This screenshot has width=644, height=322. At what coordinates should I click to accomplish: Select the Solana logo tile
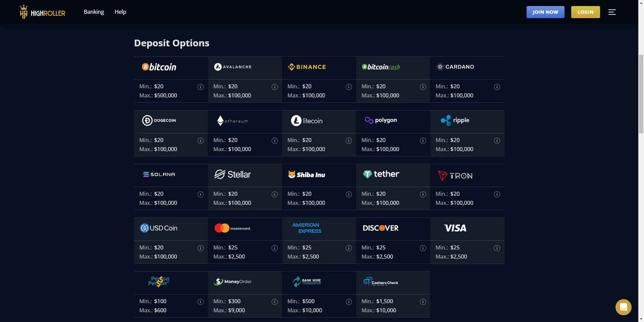[159, 175]
